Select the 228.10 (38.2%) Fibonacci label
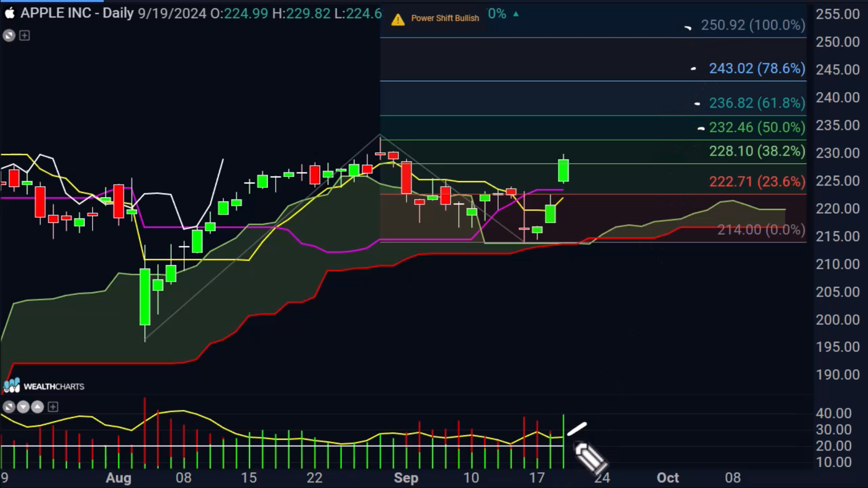 [757, 151]
